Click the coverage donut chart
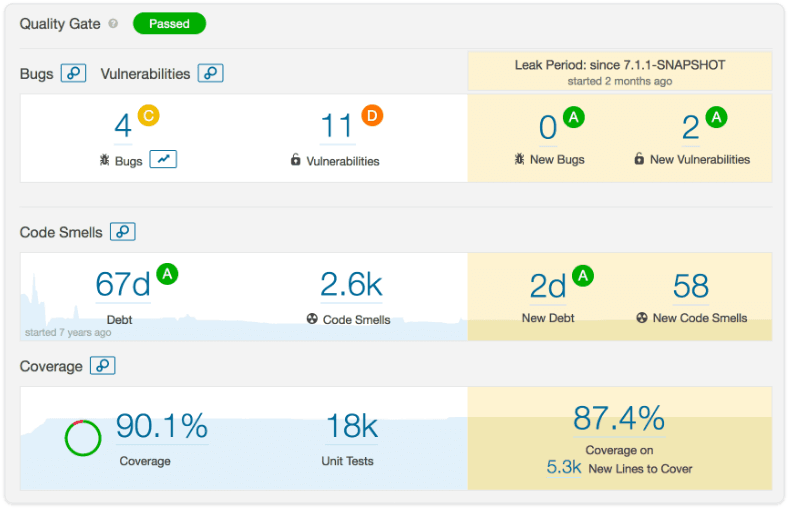Viewport: 789px width, 509px height. pos(83,438)
